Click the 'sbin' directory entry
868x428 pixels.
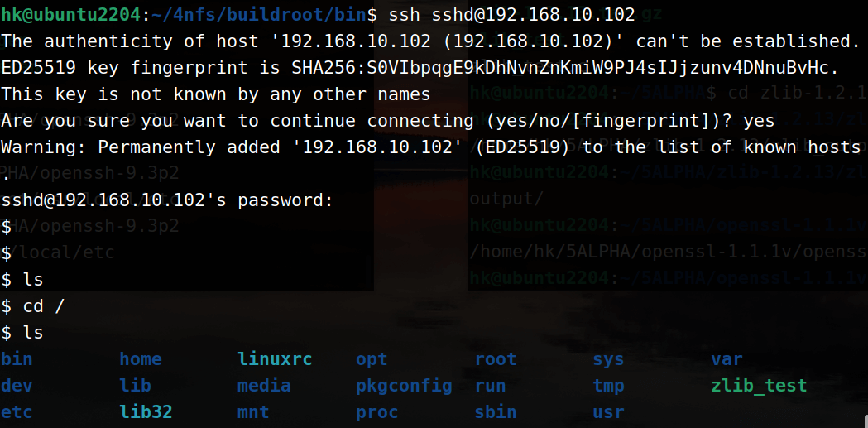495,412
